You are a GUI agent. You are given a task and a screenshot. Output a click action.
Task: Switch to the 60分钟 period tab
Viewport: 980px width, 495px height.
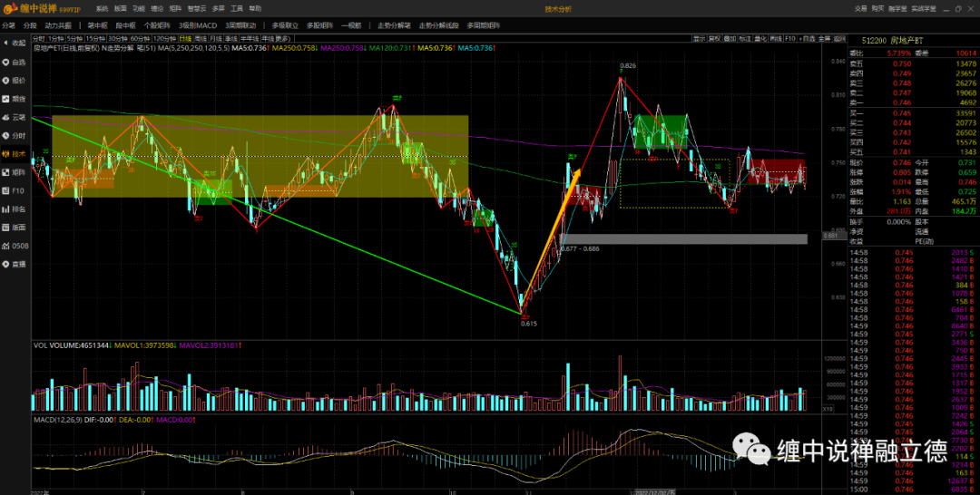click(x=140, y=39)
